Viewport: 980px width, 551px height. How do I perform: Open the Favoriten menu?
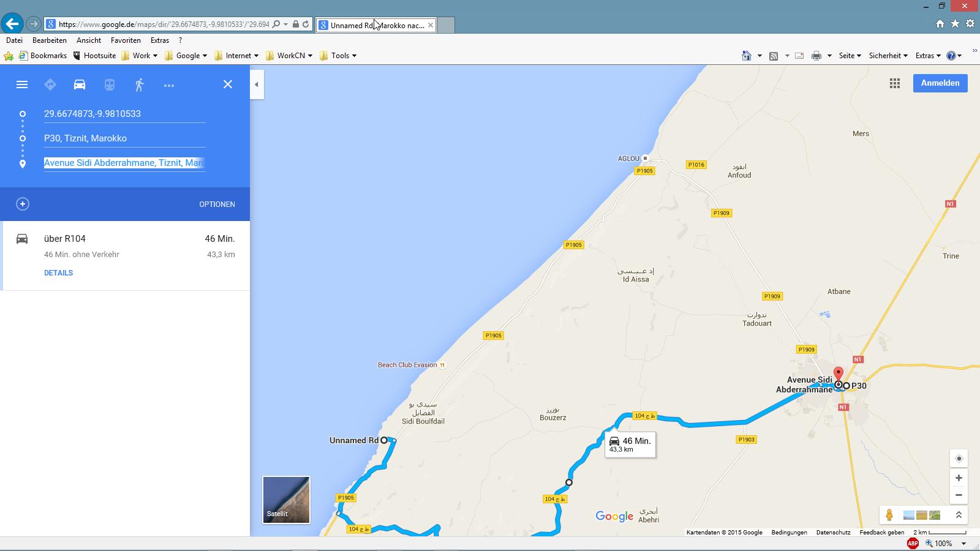point(126,40)
